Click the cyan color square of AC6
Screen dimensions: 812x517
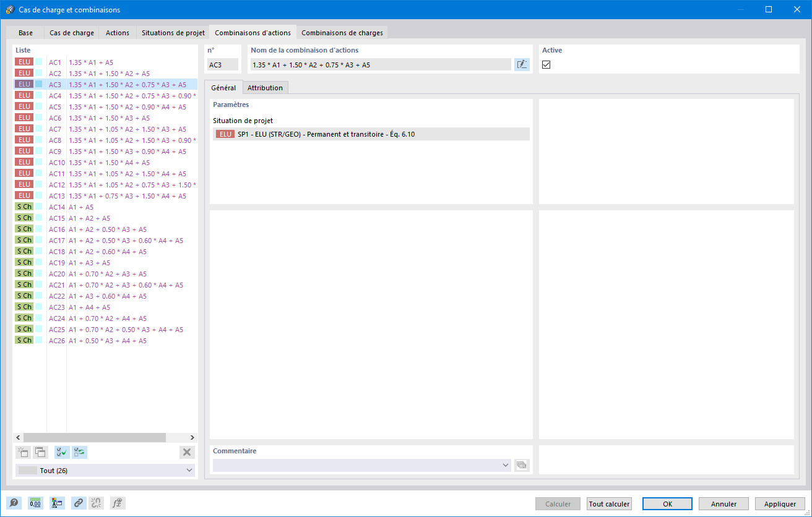pos(38,117)
